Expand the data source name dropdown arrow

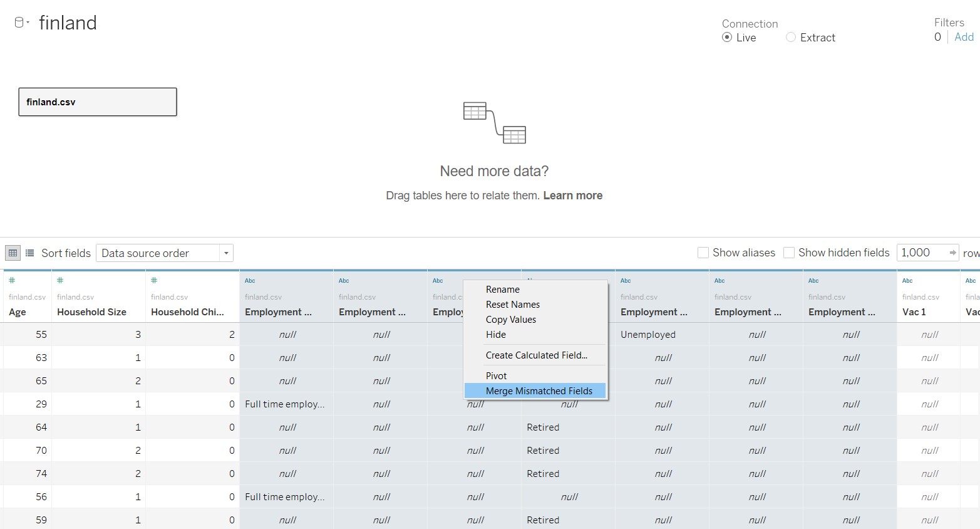[28, 23]
